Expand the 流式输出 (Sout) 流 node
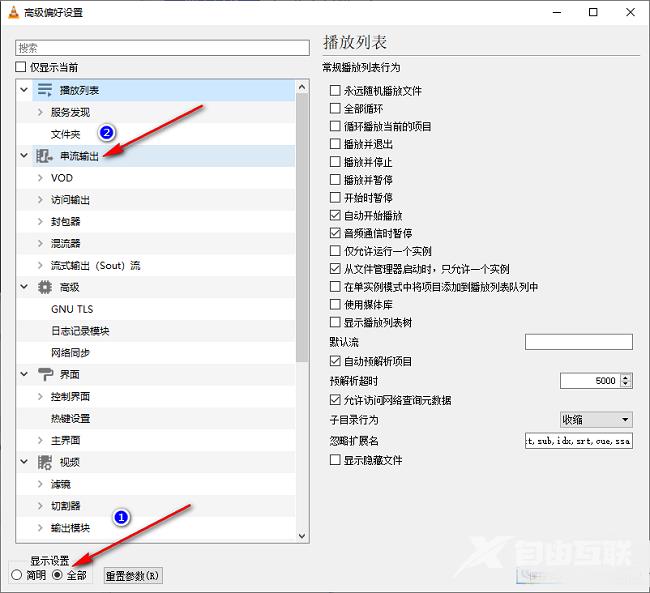 coord(40,265)
